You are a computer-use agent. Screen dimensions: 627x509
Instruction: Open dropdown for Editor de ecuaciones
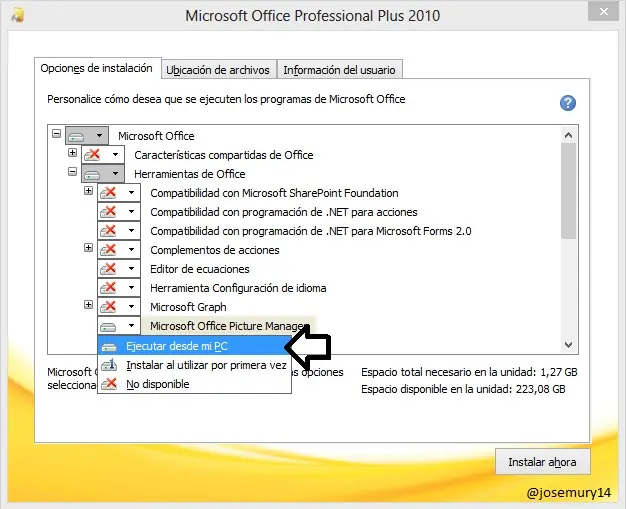coord(119,269)
